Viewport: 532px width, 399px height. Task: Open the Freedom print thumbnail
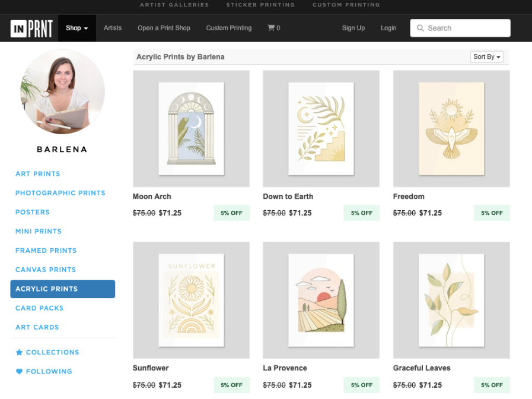click(451, 129)
